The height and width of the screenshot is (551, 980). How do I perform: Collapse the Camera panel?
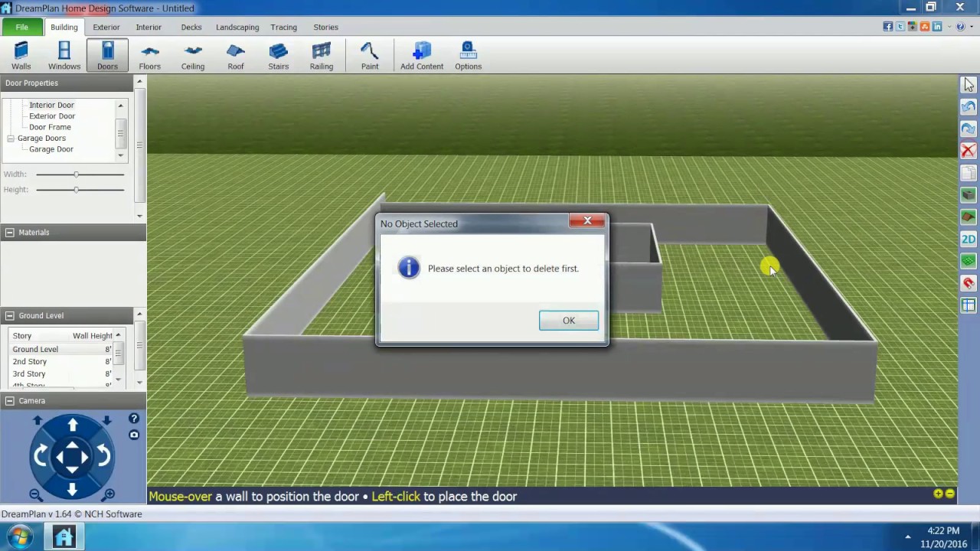tap(10, 400)
